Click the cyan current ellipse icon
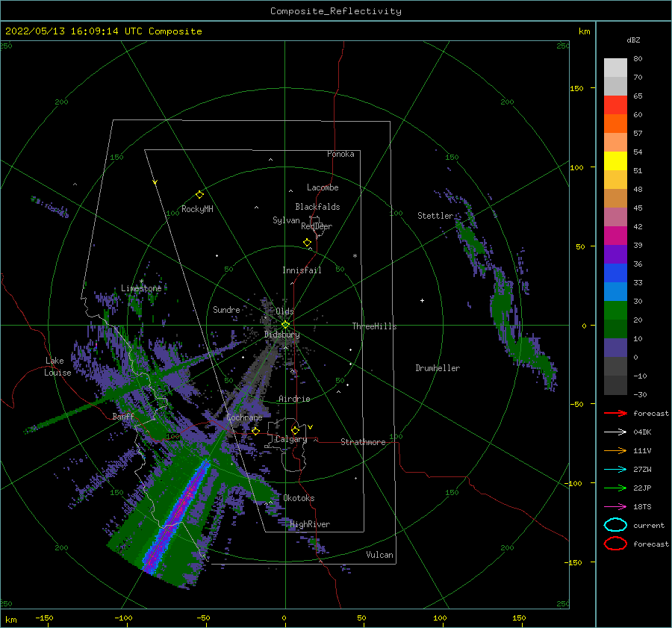The image size is (672, 628). (x=615, y=525)
